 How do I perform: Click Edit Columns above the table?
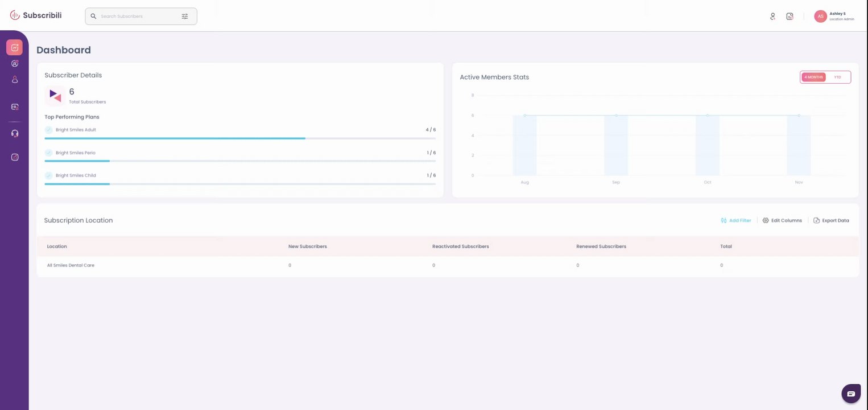tap(782, 220)
